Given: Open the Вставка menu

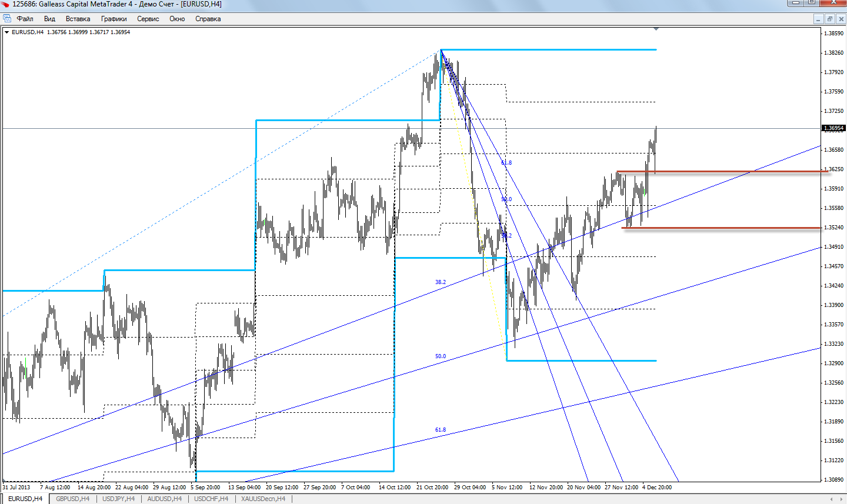Looking at the screenshot, I should pos(78,19).
